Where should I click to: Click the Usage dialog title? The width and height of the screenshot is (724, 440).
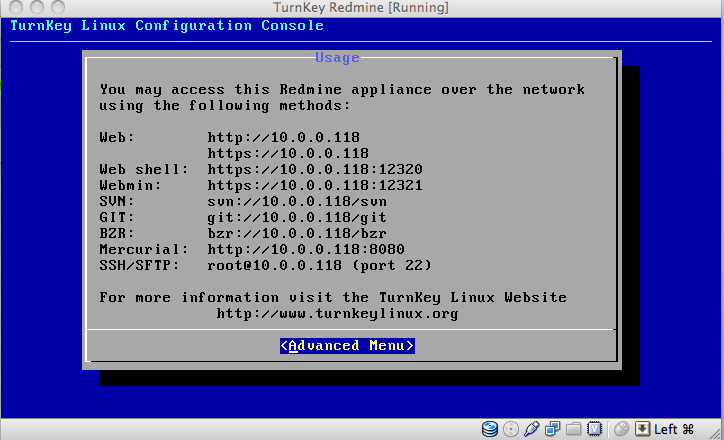coord(338,58)
